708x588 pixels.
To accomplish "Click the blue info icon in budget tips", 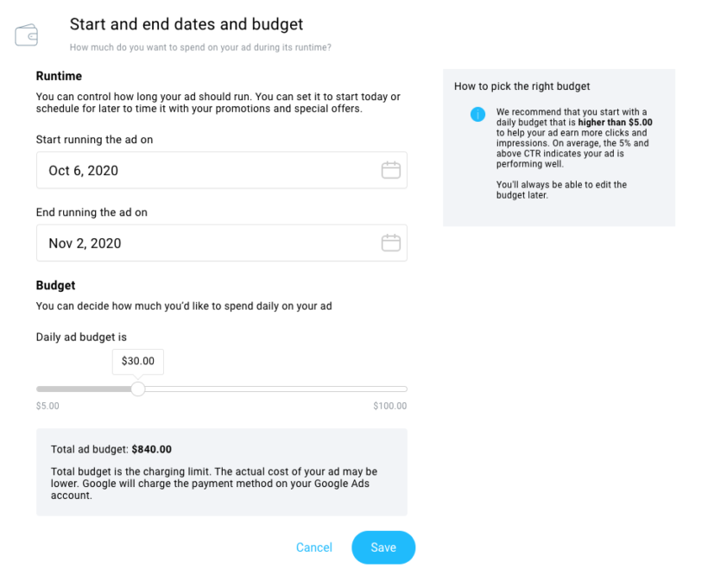I will (477, 114).
